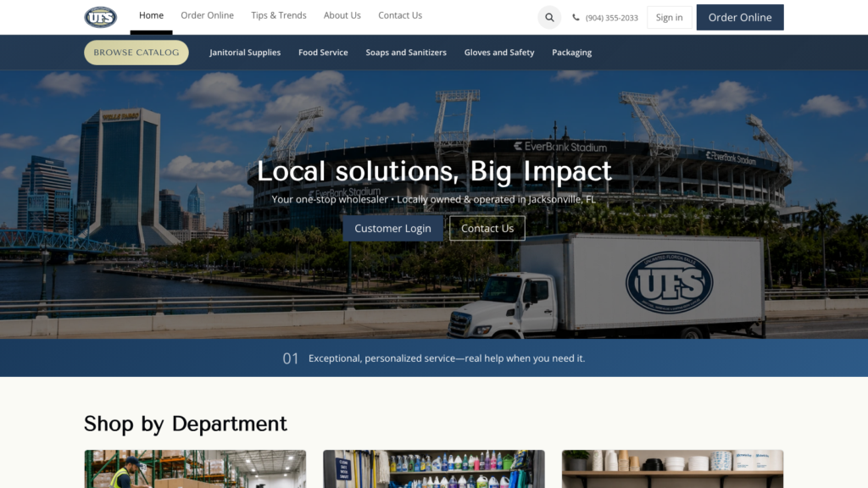
Task: Call the (904) 355-2033 phone link
Action: coord(612,18)
